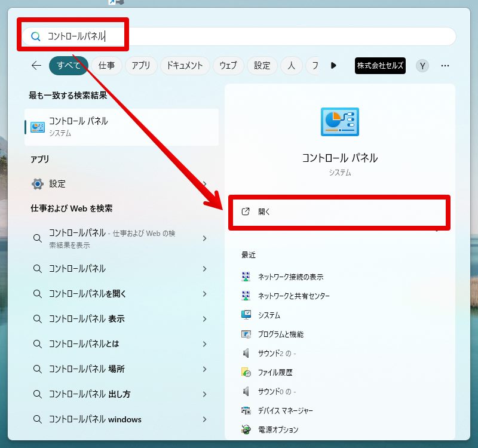The image size is (478, 448).
Task: Open the ネットワーク接続の表示 recent item
Action: 282,277
